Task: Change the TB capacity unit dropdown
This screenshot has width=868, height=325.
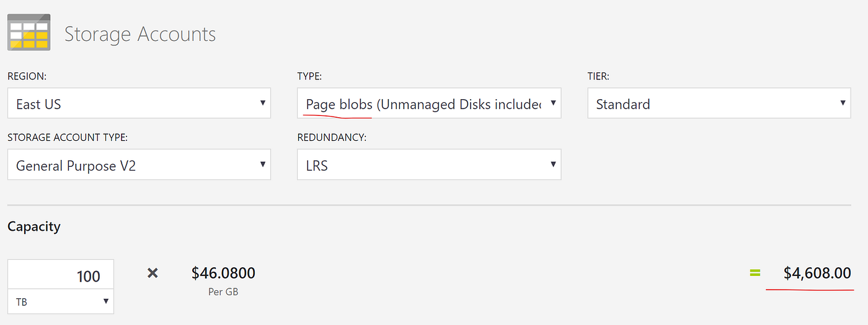Action: click(61, 301)
